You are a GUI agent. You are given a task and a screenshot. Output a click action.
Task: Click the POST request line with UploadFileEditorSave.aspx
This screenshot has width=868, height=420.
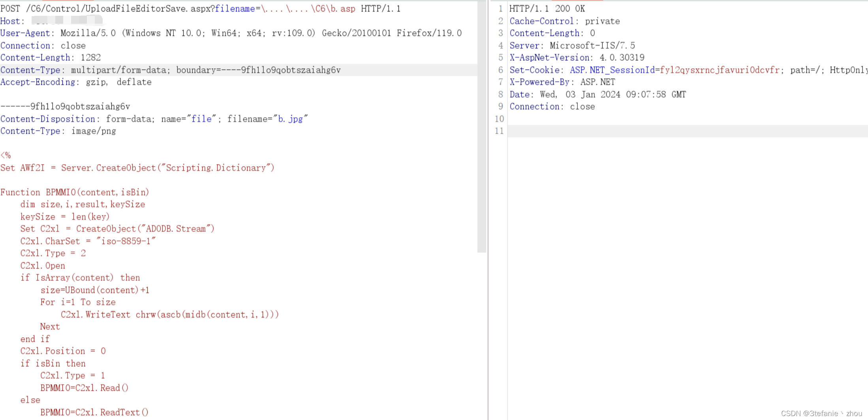pos(201,9)
